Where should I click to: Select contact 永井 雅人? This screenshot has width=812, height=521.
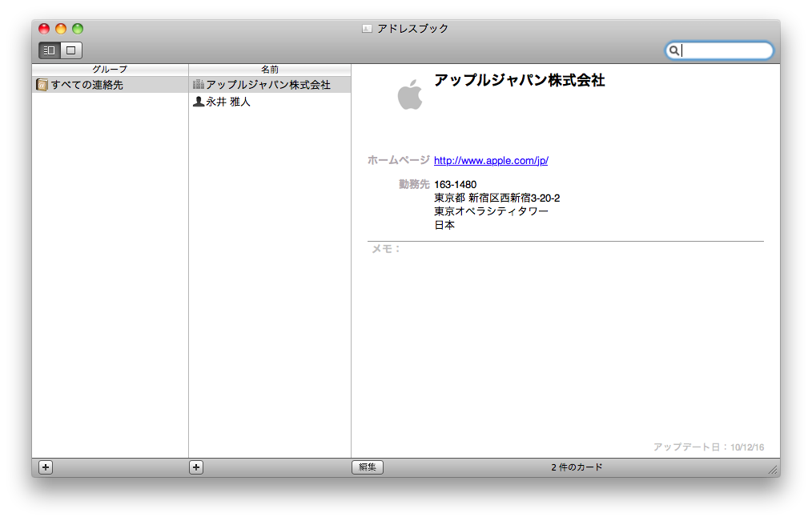(x=270, y=102)
